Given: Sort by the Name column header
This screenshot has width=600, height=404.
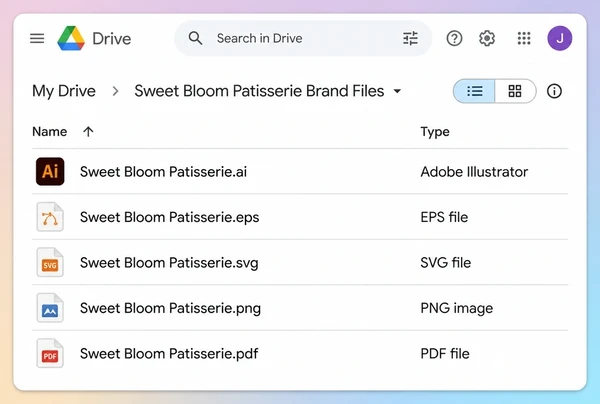Looking at the screenshot, I should (x=50, y=132).
